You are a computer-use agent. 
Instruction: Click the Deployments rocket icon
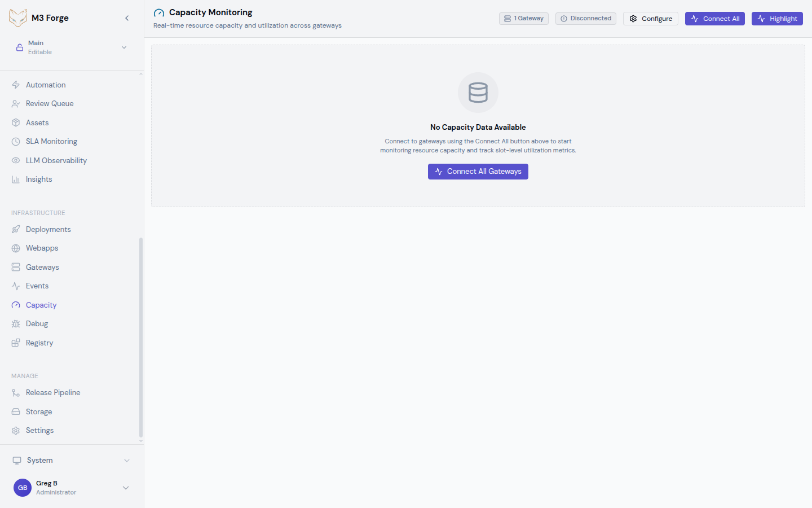[x=16, y=229]
